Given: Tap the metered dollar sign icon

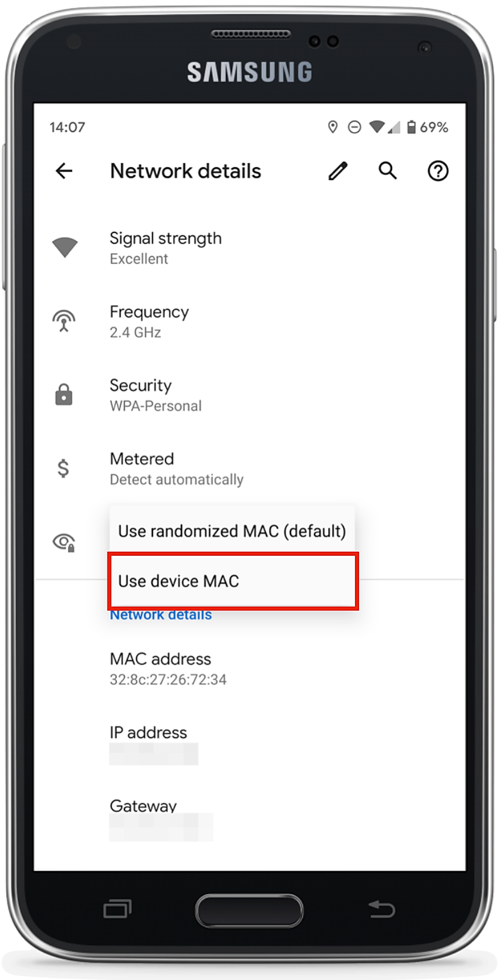Looking at the screenshot, I should 63,468.
